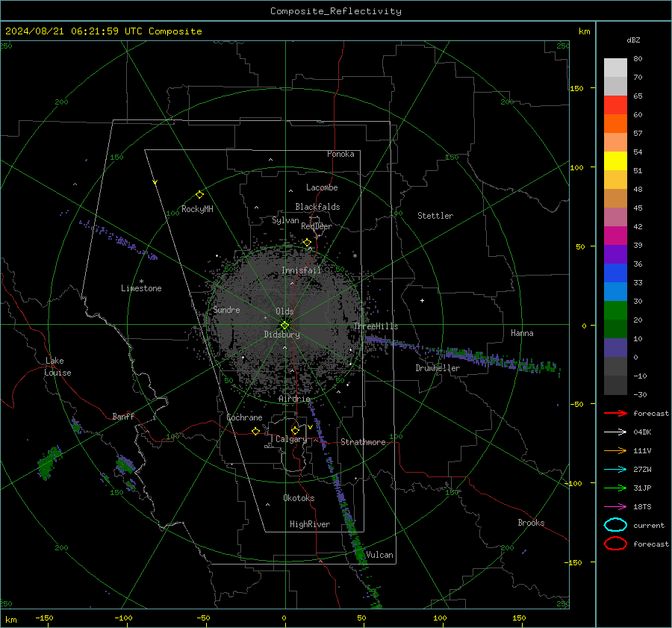The width and height of the screenshot is (672, 628).
Task: Click the yellow diamond marker above Calgary
Action: click(295, 430)
